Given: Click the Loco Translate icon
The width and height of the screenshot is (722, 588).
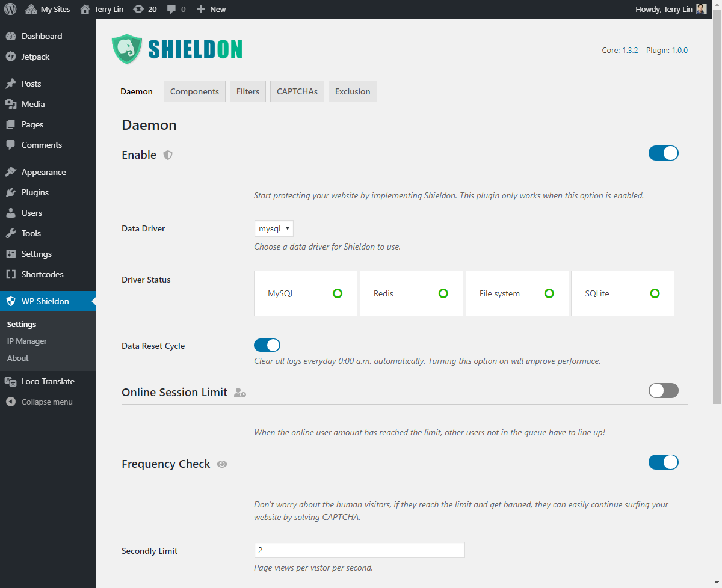Looking at the screenshot, I should point(11,381).
